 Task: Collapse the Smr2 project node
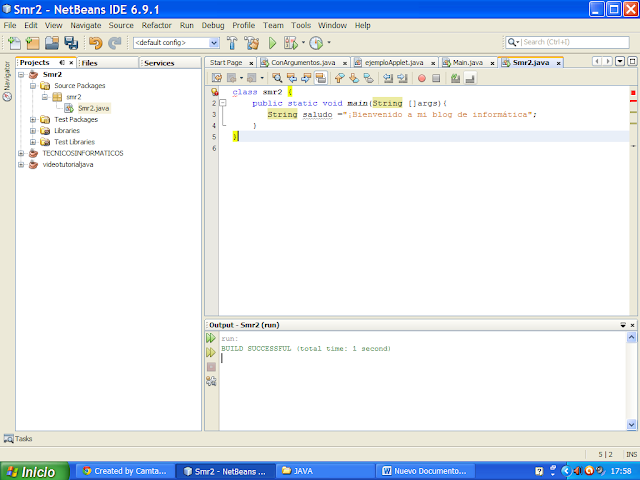(21, 74)
